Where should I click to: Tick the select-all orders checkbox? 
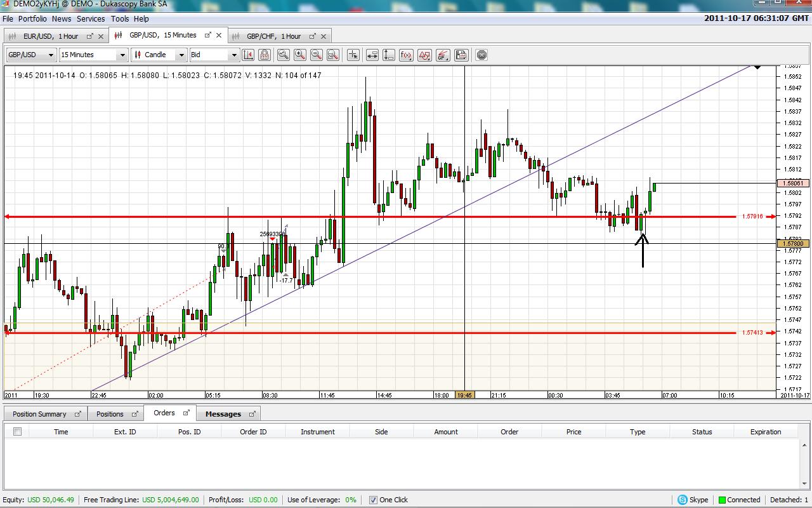click(x=17, y=432)
